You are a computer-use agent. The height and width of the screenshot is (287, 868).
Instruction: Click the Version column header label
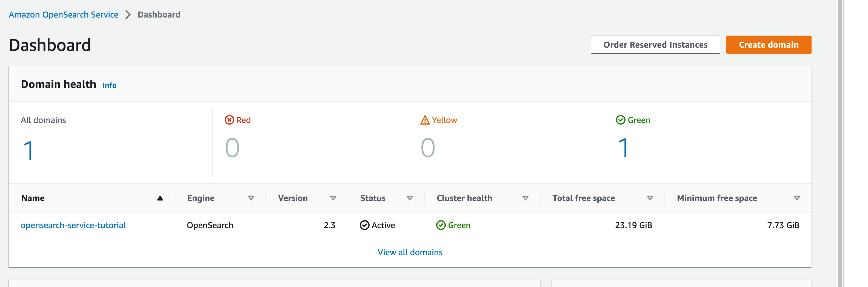pyautogui.click(x=293, y=198)
